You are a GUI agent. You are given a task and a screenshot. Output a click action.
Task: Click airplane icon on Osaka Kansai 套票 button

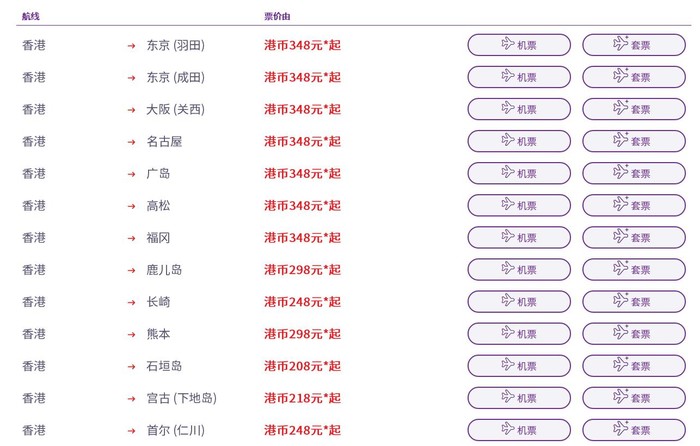coord(622,108)
